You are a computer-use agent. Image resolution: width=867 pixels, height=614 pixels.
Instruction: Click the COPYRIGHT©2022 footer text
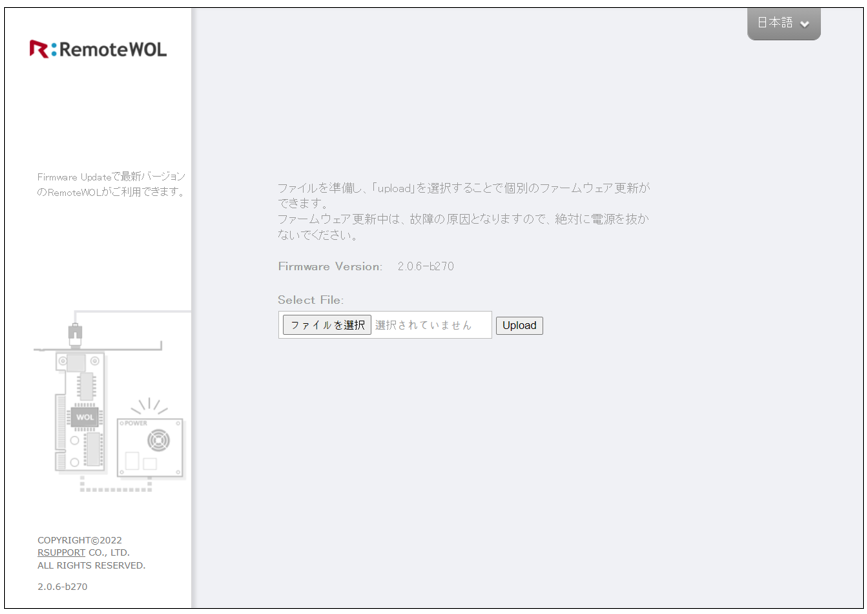80,540
